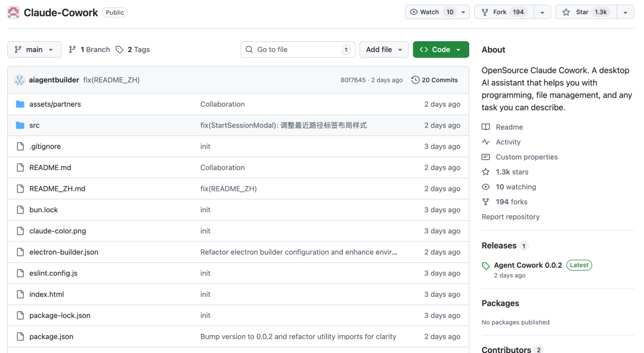Image resolution: width=644 pixels, height=353 pixels.
Task: Open the star lists dropdown arrow
Action: [625, 12]
